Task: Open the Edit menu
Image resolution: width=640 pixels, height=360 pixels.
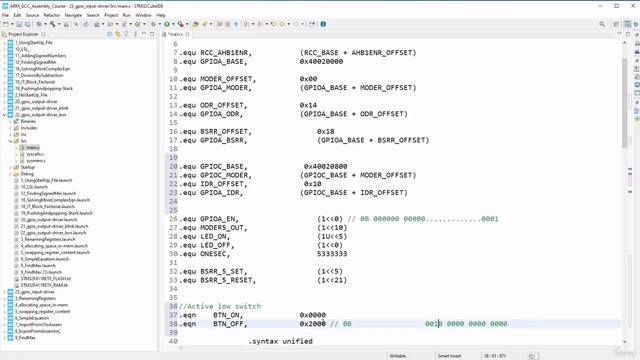Action: [x=17, y=15]
